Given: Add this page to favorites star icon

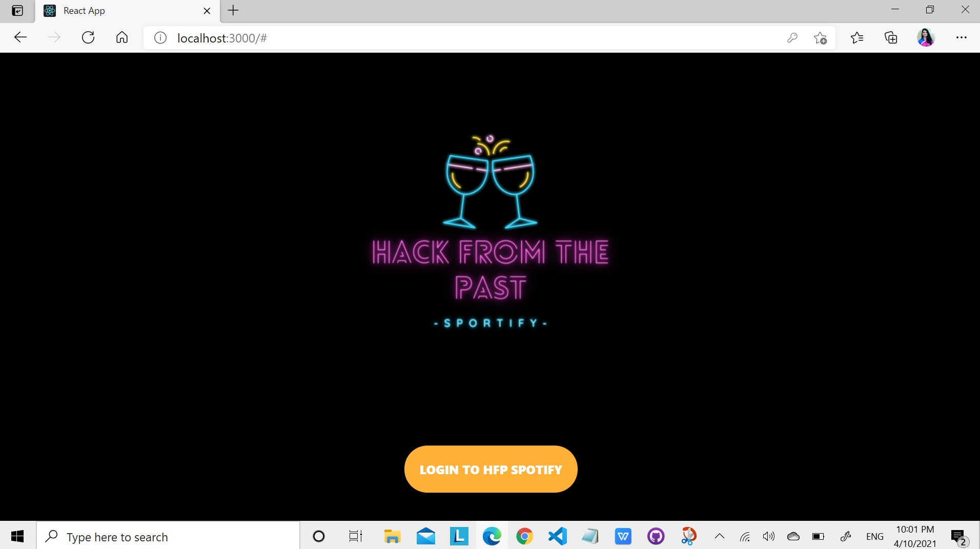Looking at the screenshot, I should (820, 38).
